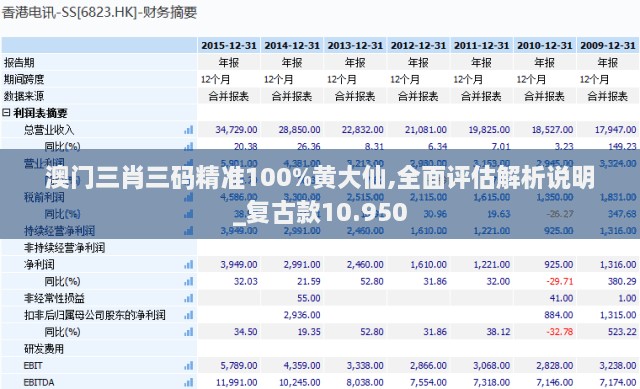Click the net profit growth value 21.59
Screen dimensions: 640x389
pos(309,281)
